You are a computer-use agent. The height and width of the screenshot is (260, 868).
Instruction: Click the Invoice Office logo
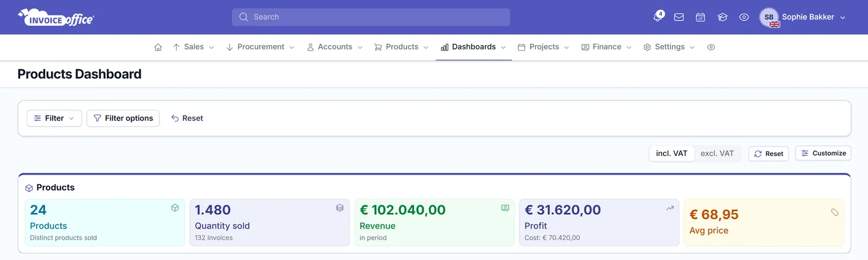56,17
